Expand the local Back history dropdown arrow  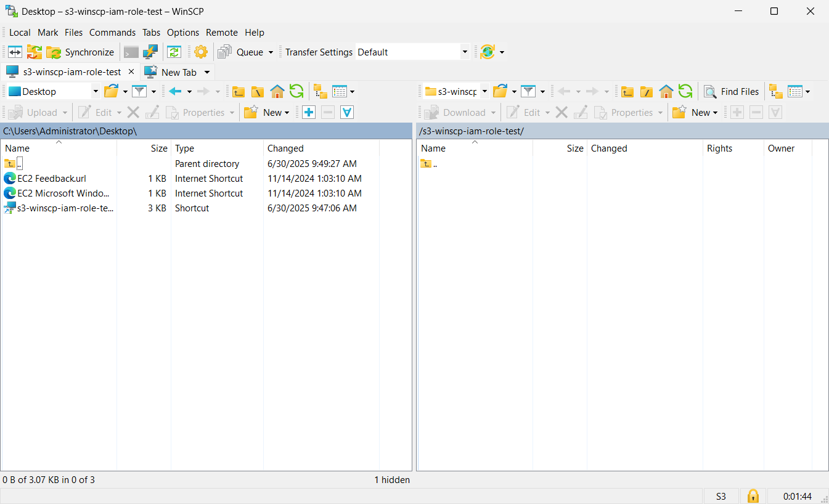189,92
